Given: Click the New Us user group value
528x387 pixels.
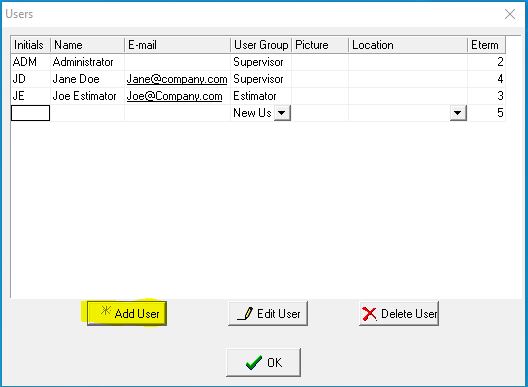Looking at the screenshot, I should pos(252,113).
